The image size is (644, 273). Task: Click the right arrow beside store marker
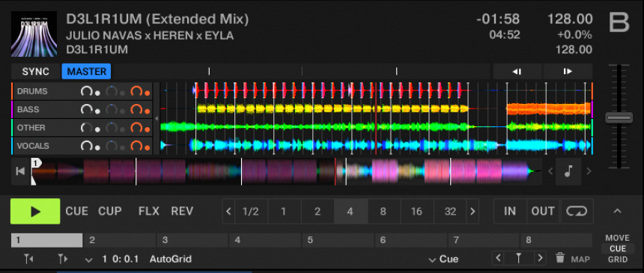click(x=540, y=258)
